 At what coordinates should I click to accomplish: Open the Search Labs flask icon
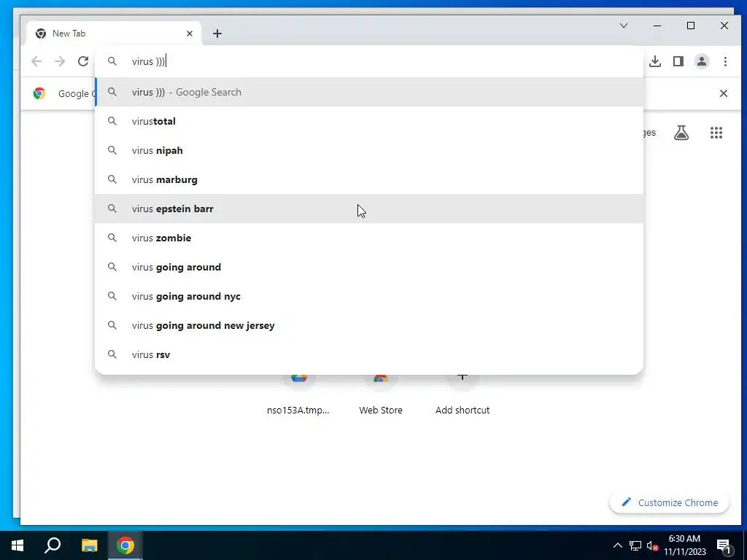(x=681, y=133)
